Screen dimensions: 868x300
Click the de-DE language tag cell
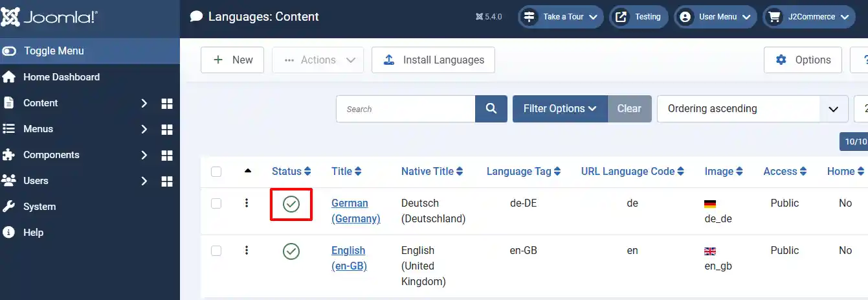point(524,203)
